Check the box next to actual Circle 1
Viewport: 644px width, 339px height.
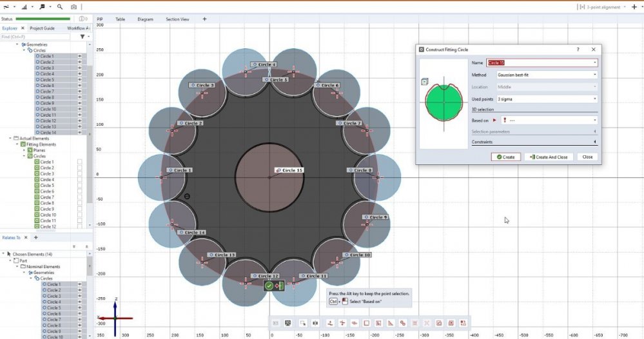(x=80, y=162)
